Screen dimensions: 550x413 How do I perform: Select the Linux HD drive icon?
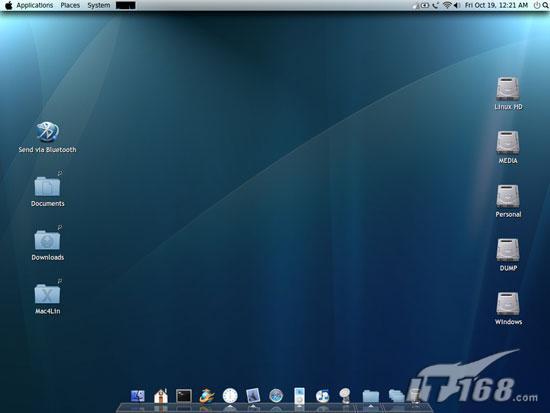coord(508,89)
